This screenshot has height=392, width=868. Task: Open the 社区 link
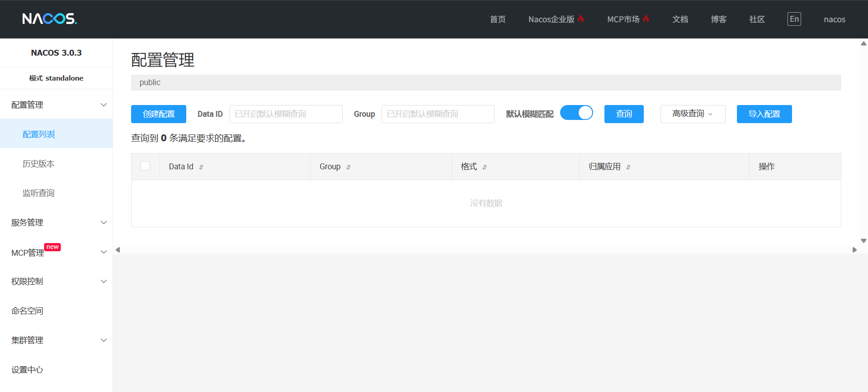pyautogui.click(x=757, y=19)
